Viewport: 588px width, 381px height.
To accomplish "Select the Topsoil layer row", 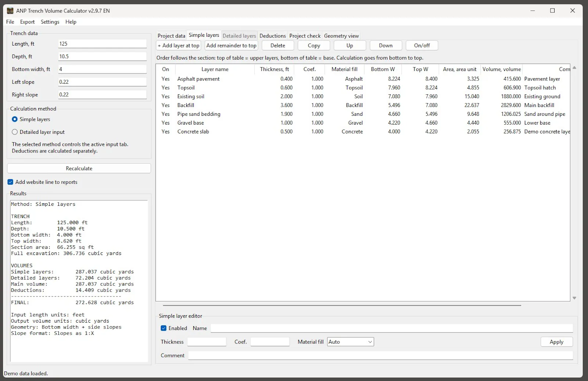I will pyautogui.click(x=363, y=88).
